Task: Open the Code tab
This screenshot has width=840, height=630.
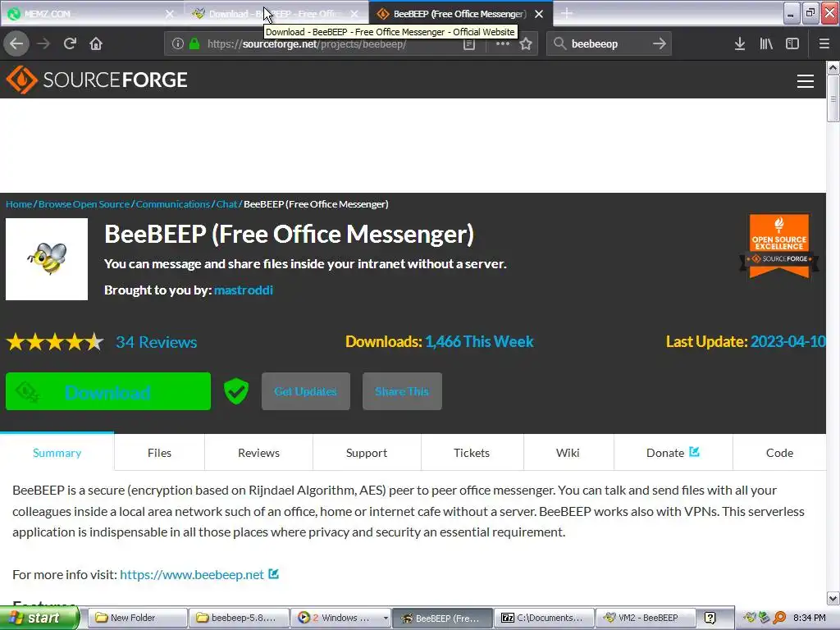Action: pos(779,453)
